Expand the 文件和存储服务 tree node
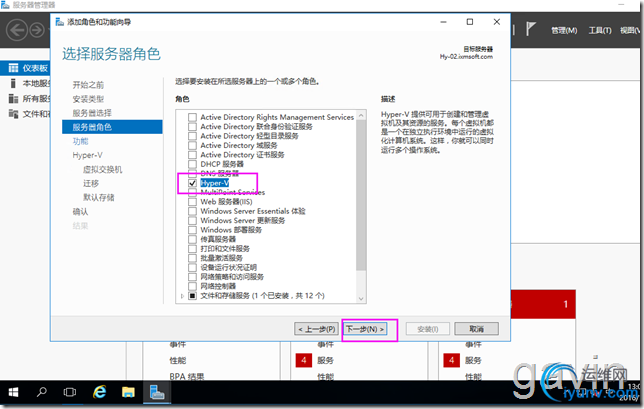 [x=182, y=296]
